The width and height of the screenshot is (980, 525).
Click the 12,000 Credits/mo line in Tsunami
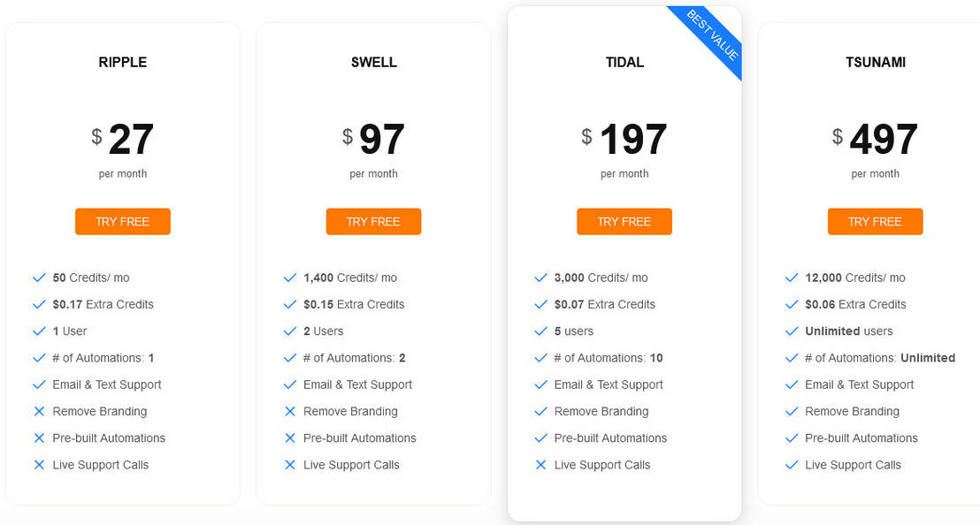coord(855,278)
